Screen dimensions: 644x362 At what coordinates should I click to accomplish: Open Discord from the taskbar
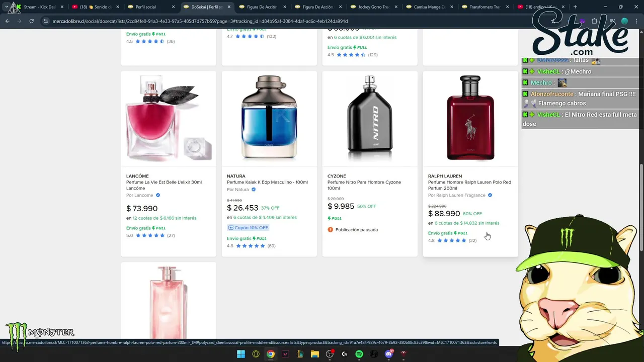tap(389, 354)
